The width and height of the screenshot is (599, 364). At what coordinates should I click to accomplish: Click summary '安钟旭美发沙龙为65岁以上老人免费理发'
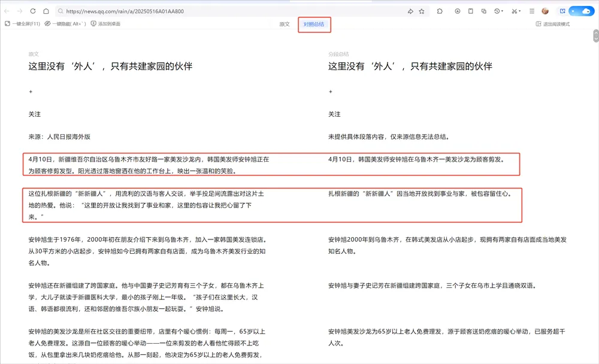(447, 337)
